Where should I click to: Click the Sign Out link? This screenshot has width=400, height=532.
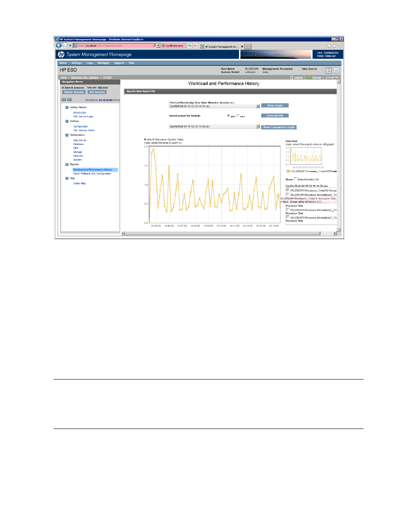pyautogui.click(x=331, y=56)
